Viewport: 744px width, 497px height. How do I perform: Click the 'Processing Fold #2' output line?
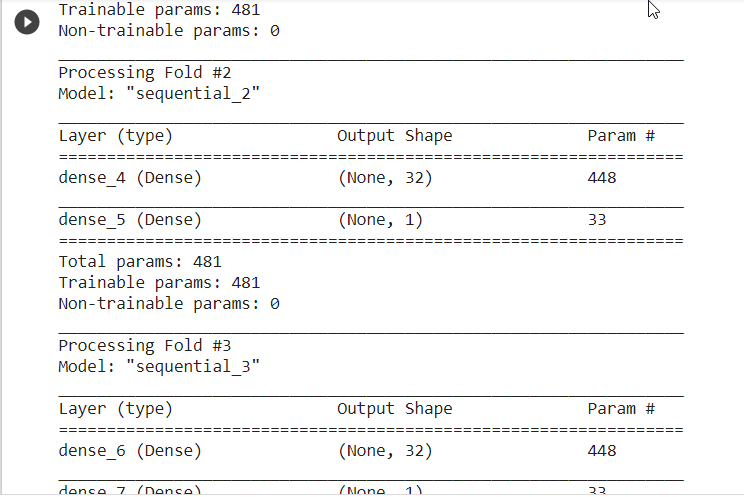click(145, 73)
